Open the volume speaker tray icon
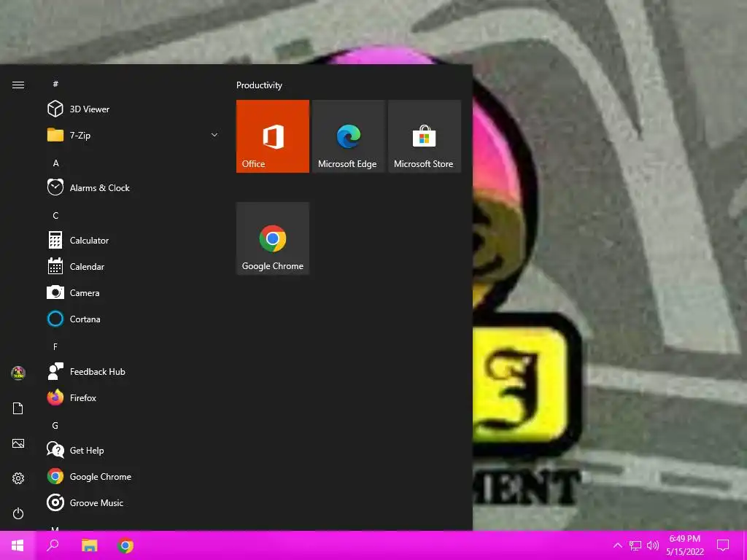This screenshot has height=560, width=747. point(653,545)
